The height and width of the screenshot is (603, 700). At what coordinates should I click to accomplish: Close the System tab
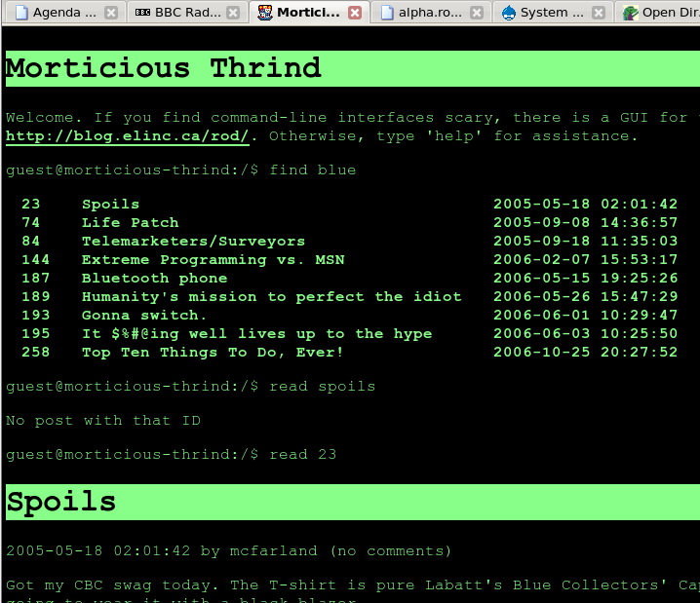(599, 13)
